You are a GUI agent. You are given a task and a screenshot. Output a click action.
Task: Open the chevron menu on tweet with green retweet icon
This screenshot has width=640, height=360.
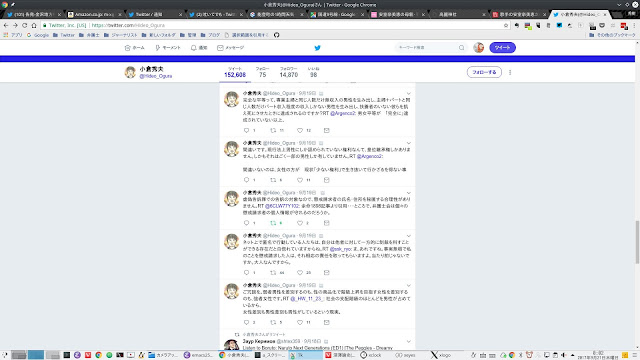click(x=409, y=193)
